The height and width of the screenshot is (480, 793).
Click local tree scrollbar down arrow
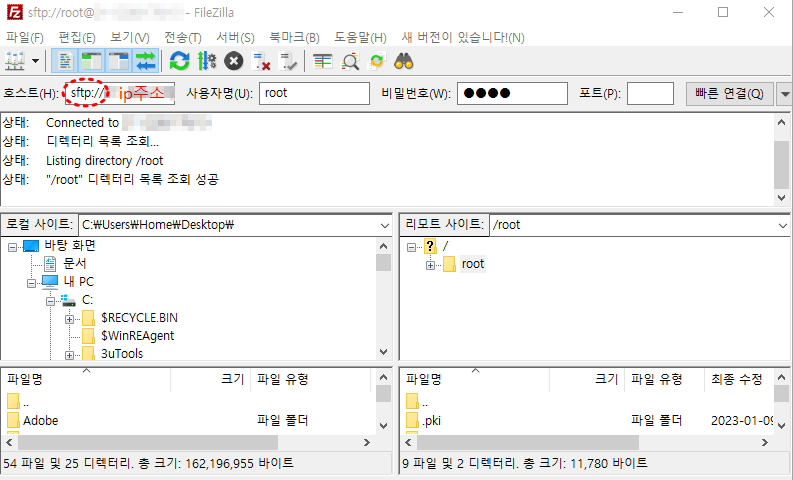(x=383, y=352)
